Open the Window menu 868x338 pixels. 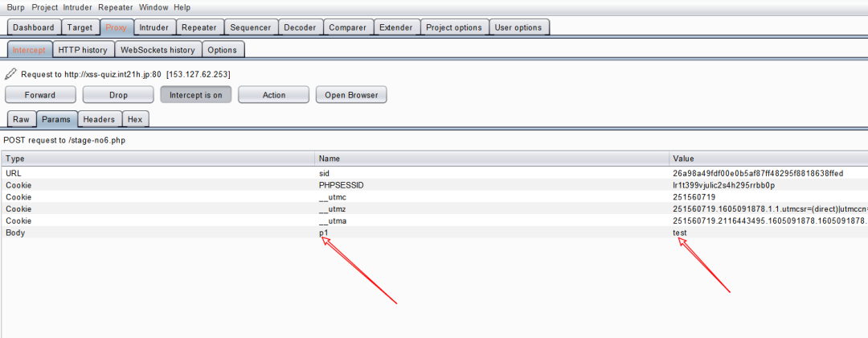coord(154,7)
